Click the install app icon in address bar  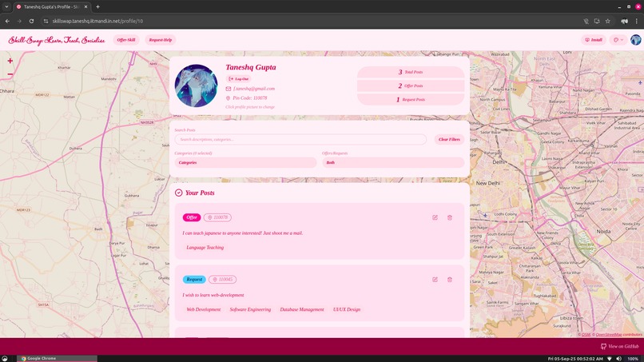tap(597, 21)
